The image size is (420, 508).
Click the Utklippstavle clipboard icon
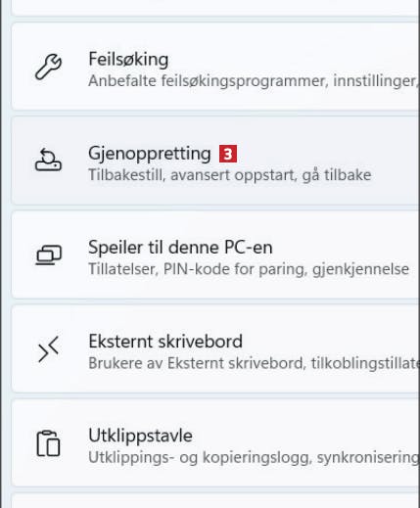pos(48,443)
